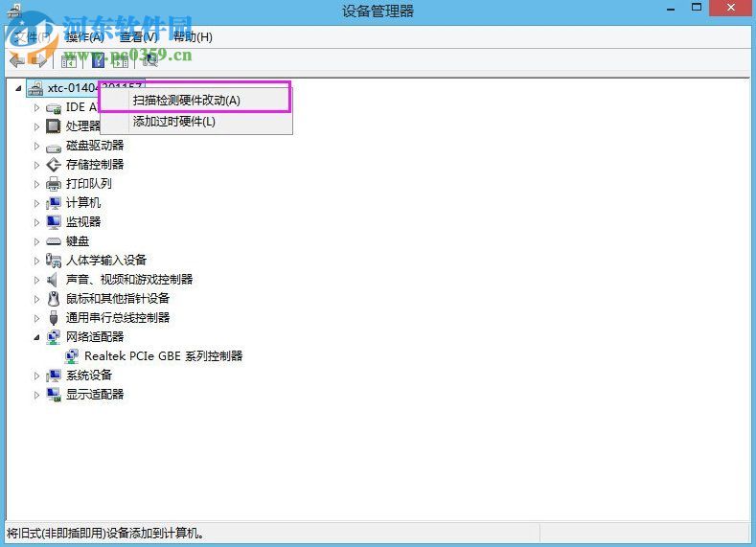Expand the 打印队列 node arrow
This screenshot has width=756, height=547.
click(36, 184)
